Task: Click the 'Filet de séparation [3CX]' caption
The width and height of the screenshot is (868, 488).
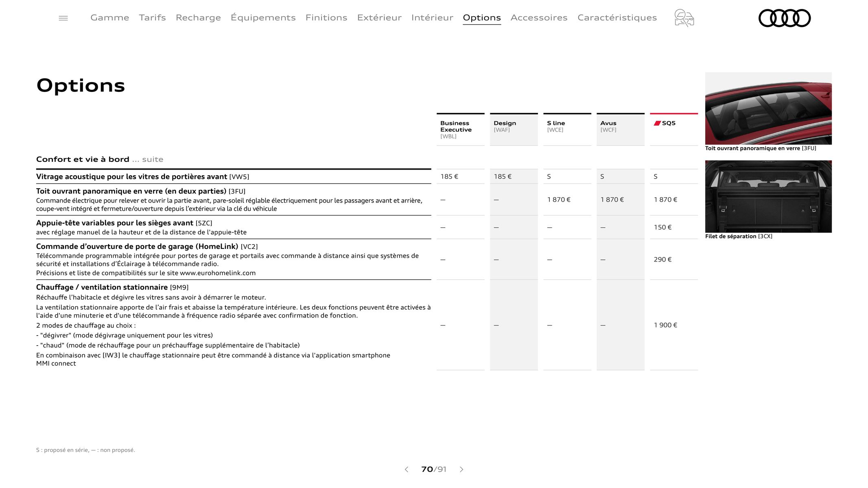Action: pyautogui.click(x=739, y=236)
